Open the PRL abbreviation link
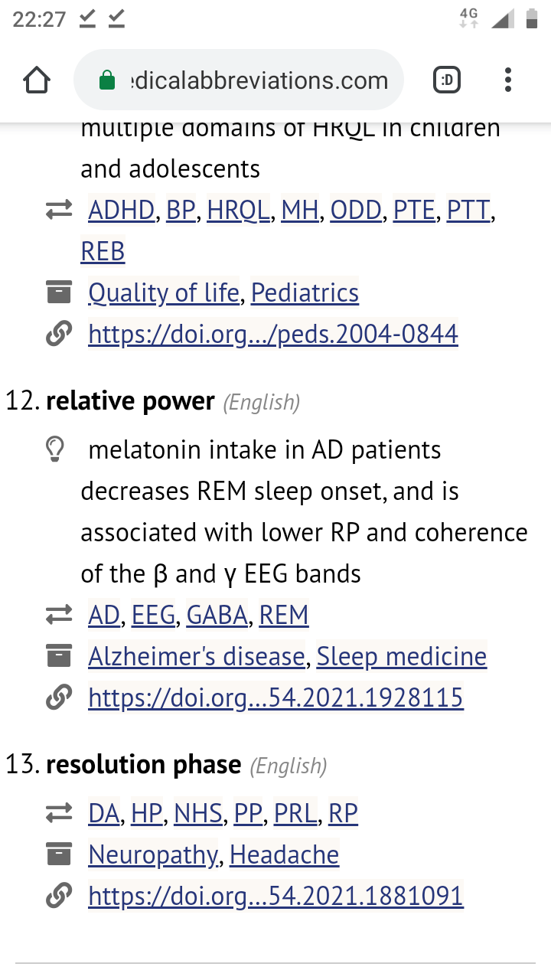 point(295,813)
